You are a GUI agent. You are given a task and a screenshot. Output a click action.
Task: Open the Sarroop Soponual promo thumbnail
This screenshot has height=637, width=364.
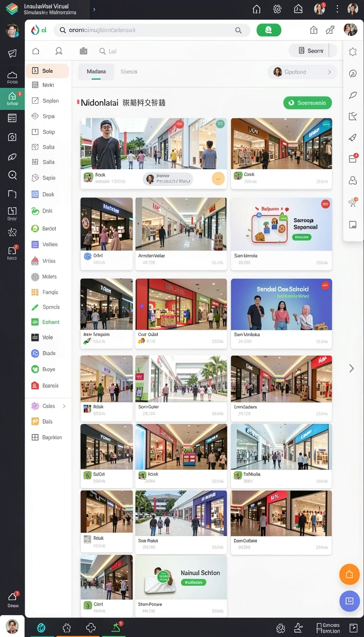(x=282, y=224)
